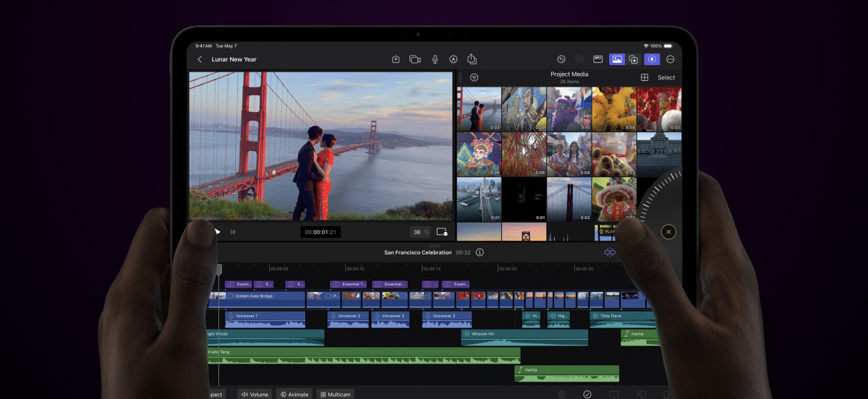Check battery 100% status
This screenshot has width=868, height=399.
tap(657, 46)
